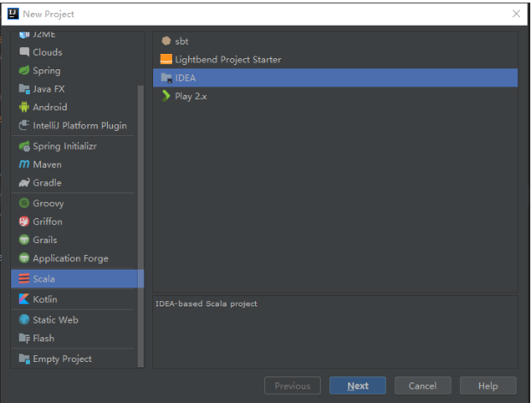Click the sbt hexagon icon
This screenshot has height=403, width=532.
click(x=166, y=41)
